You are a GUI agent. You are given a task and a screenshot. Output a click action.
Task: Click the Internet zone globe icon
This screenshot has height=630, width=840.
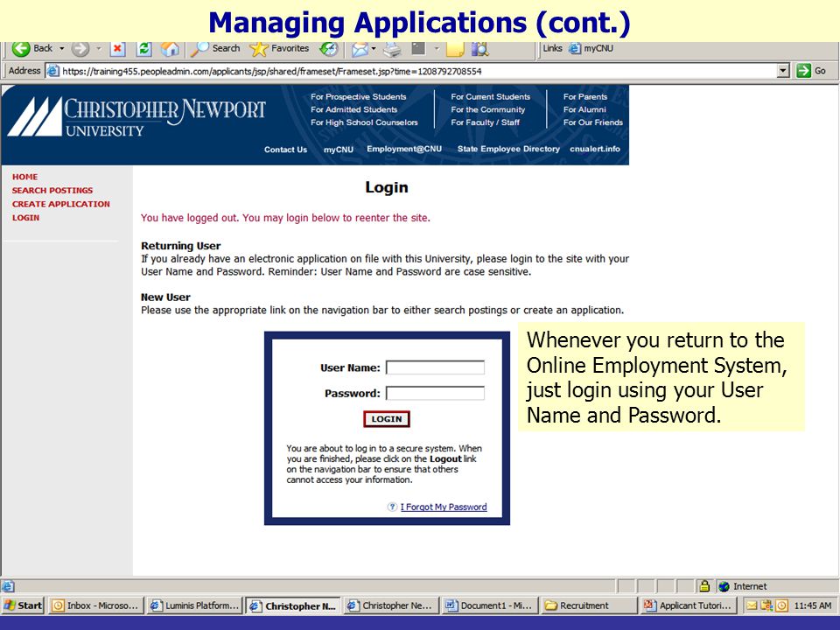click(724, 586)
